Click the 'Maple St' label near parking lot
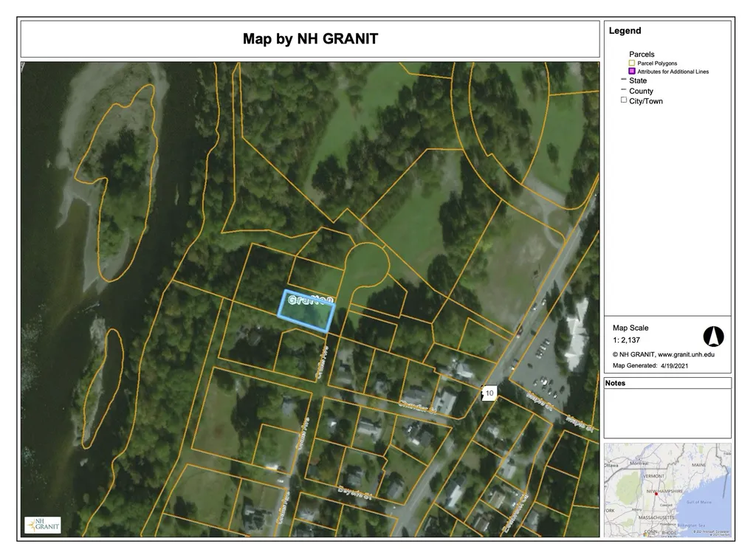 tap(540, 402)
